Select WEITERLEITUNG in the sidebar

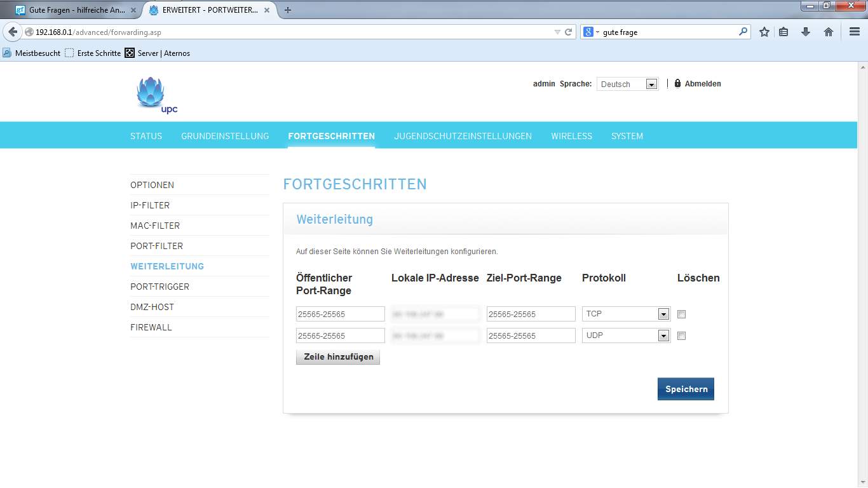tap(167, 266)
